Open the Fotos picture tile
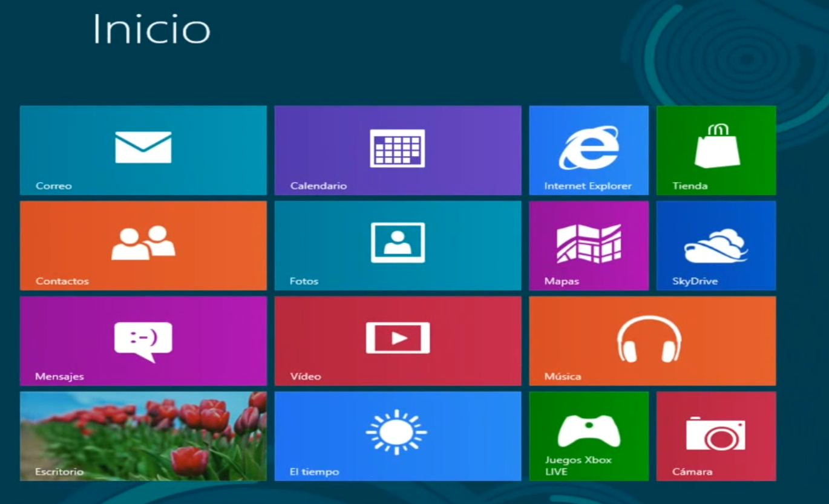829x504 pixels. click(398, 246)
